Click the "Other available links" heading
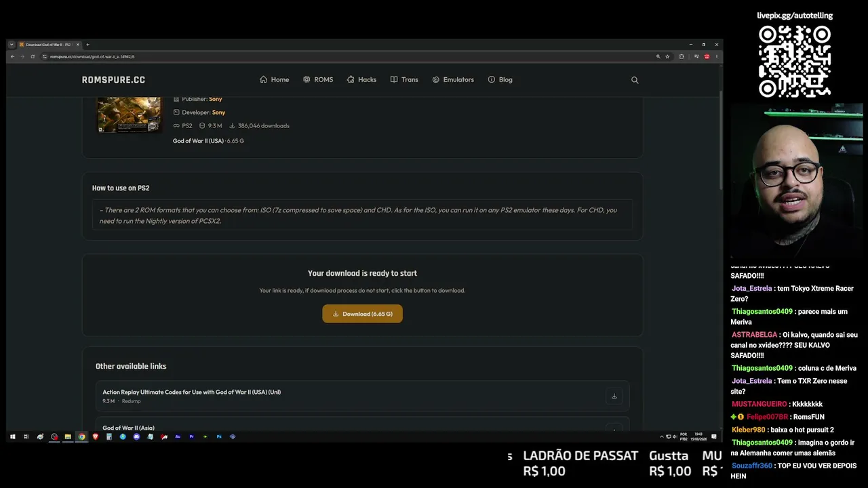 click(131, 366)
